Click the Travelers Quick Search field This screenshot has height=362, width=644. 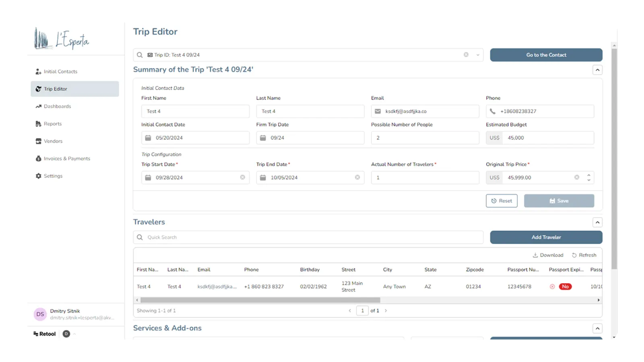(308, 237)
